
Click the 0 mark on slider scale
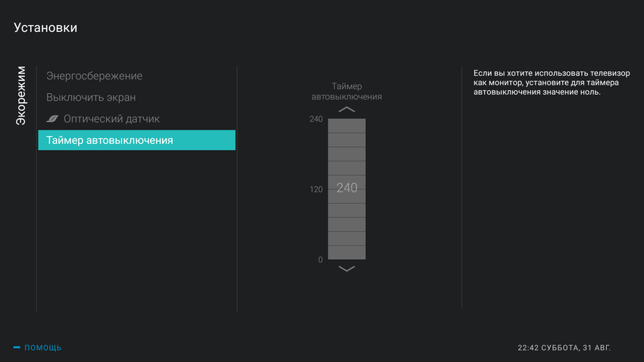point(320,260)
